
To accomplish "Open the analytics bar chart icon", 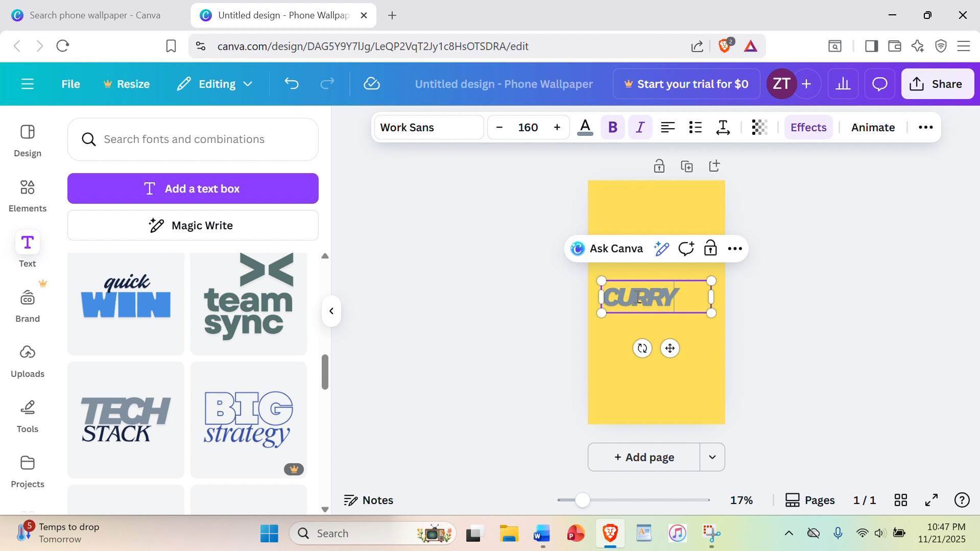I will (843, 84).
